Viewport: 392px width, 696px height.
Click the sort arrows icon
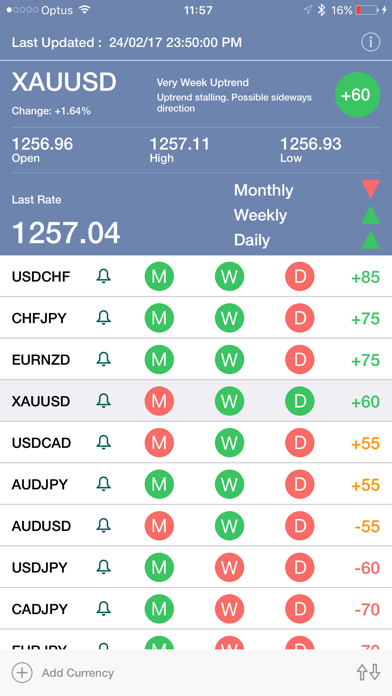(369, 672)
